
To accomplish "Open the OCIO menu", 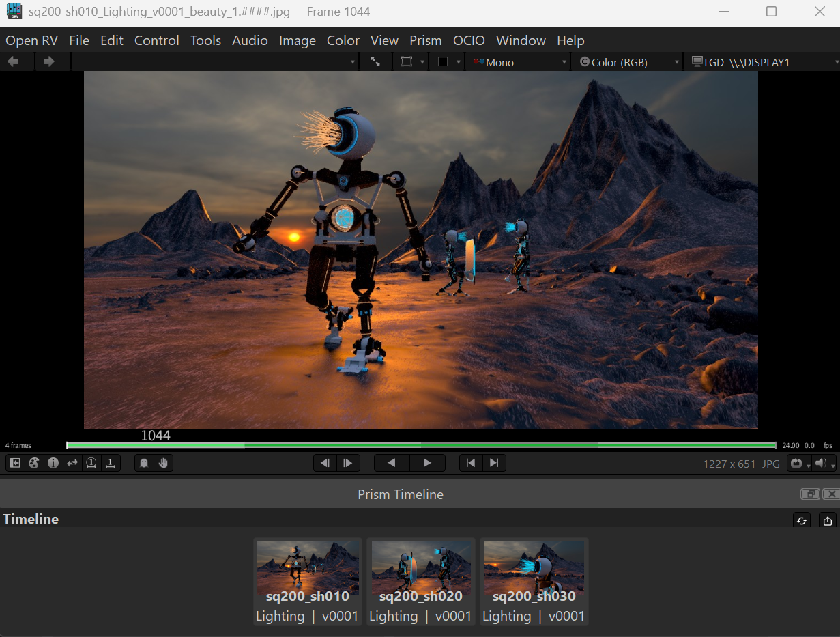I will (469, 40).
